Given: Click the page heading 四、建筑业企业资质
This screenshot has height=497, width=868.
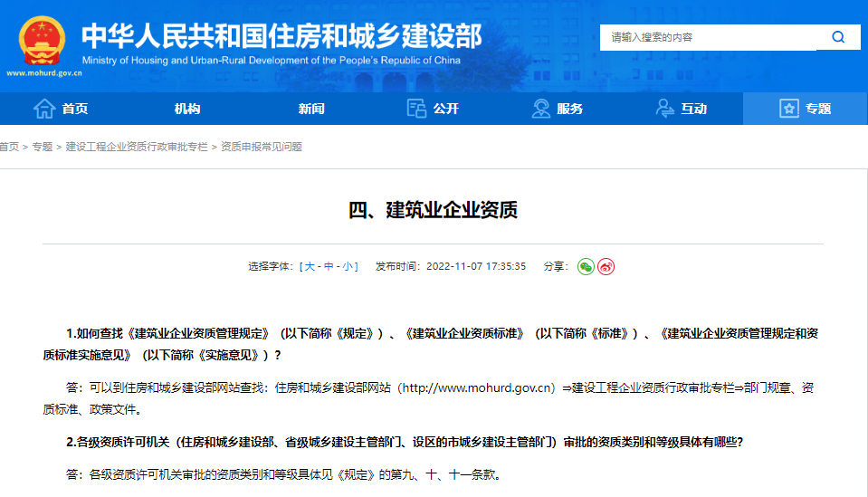Looking at the screenshot, I should click(433, 210).
